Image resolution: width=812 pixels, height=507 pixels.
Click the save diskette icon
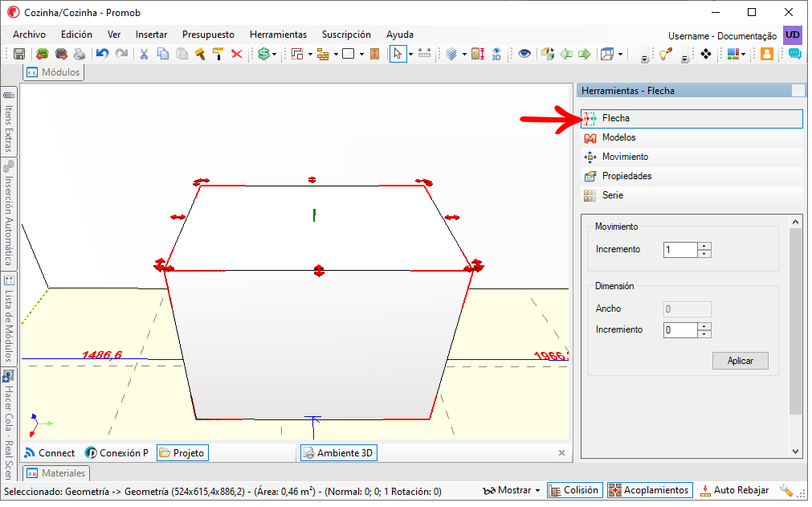coord(19,54)
